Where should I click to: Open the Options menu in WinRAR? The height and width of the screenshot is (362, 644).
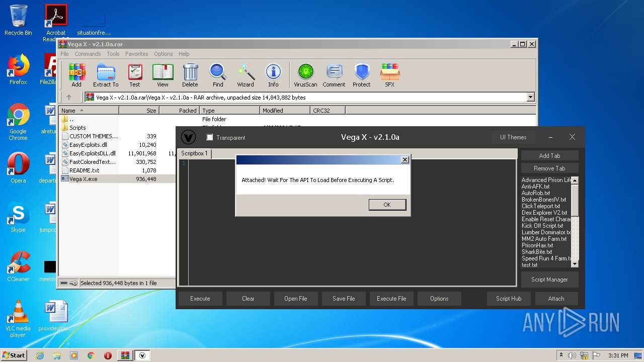click(163, 54)
